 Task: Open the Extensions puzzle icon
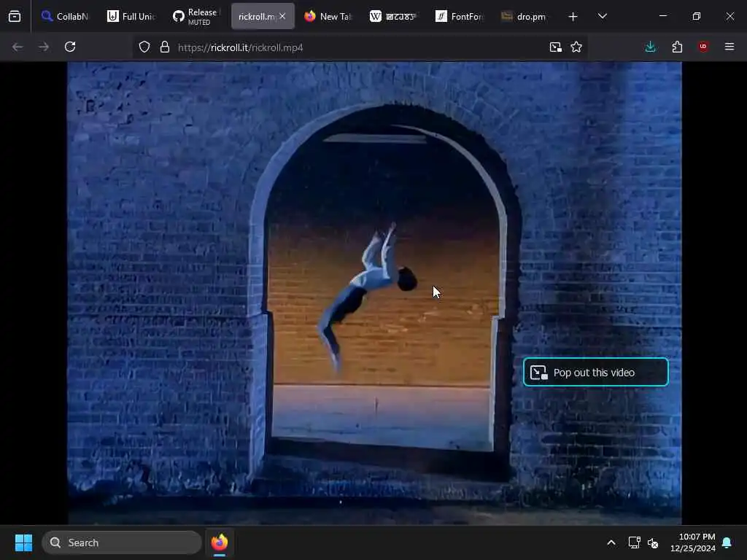pyautogui.click(x=677, y=47)
